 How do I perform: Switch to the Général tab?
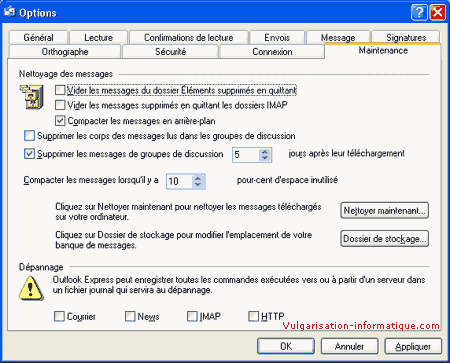pyautogui.click(x=38, y=37)
